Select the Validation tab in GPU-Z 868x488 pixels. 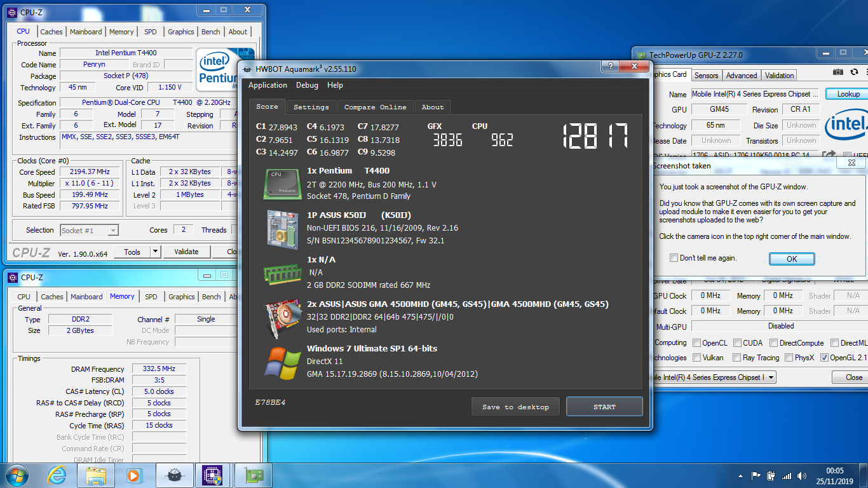779,75
